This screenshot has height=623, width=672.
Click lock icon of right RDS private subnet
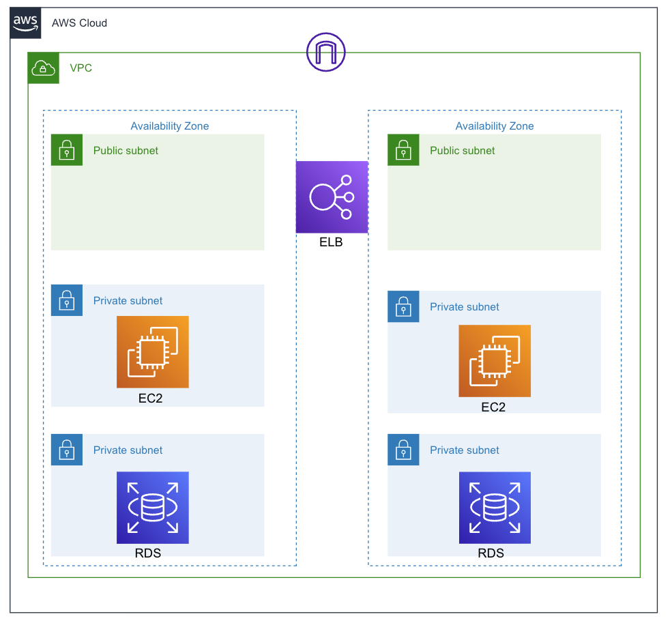(x=403, y=450)
